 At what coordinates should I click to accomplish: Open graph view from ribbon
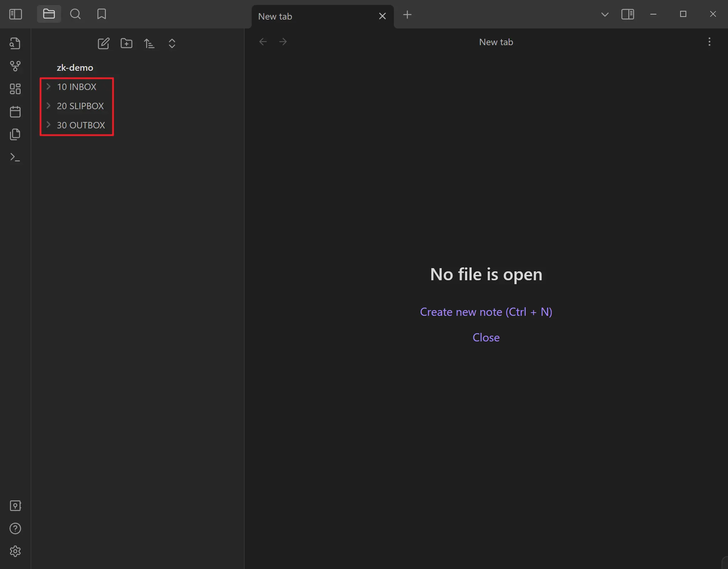15,66
